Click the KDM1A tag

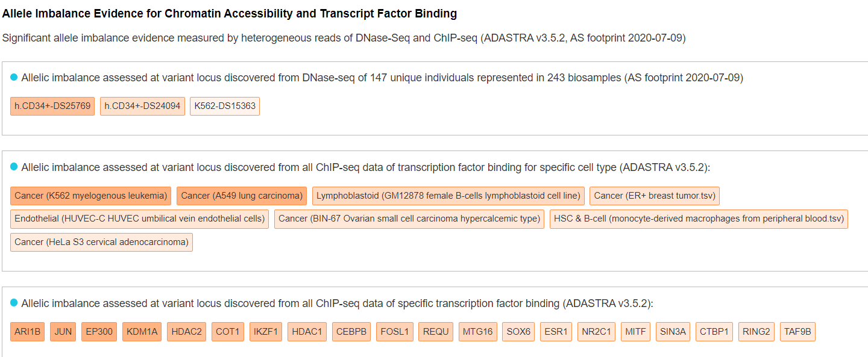click(x=142, y=332)
